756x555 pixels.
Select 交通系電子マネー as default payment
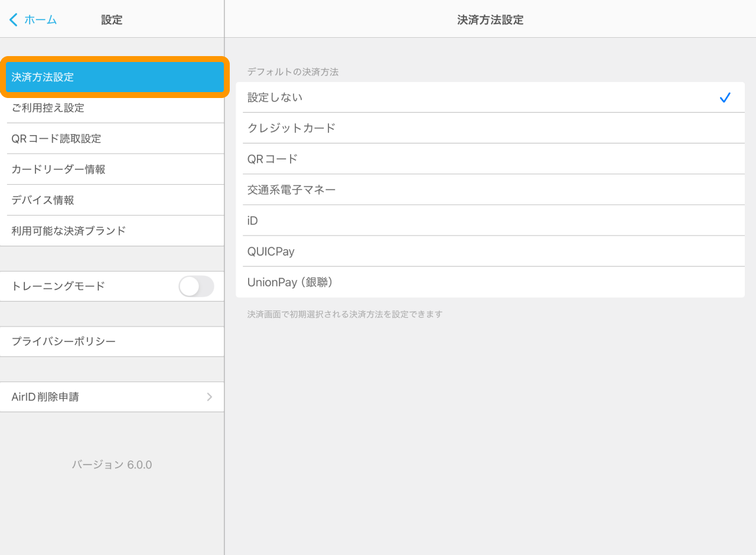tap(413, 190)
